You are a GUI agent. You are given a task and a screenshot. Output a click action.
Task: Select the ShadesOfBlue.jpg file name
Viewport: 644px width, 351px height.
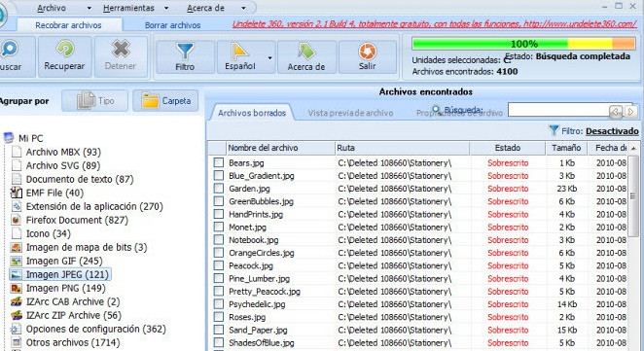click(262, 343)
